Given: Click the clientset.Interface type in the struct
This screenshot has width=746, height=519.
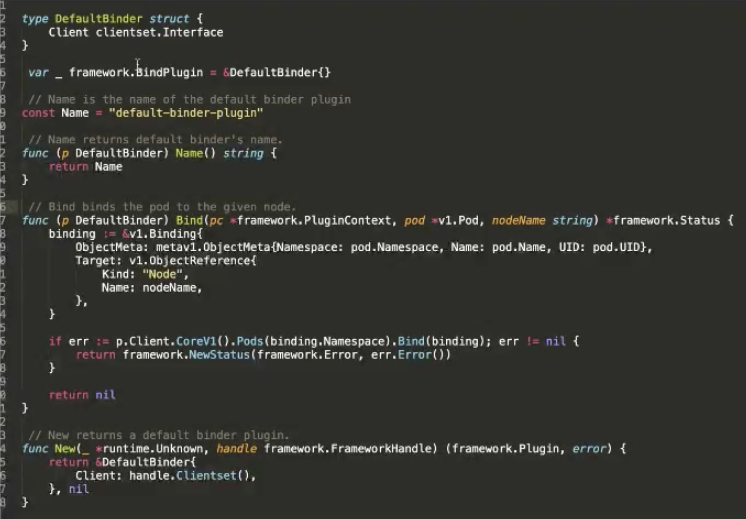Looking at the screenshot, I should pyautogui.click(x=159, y=32).
